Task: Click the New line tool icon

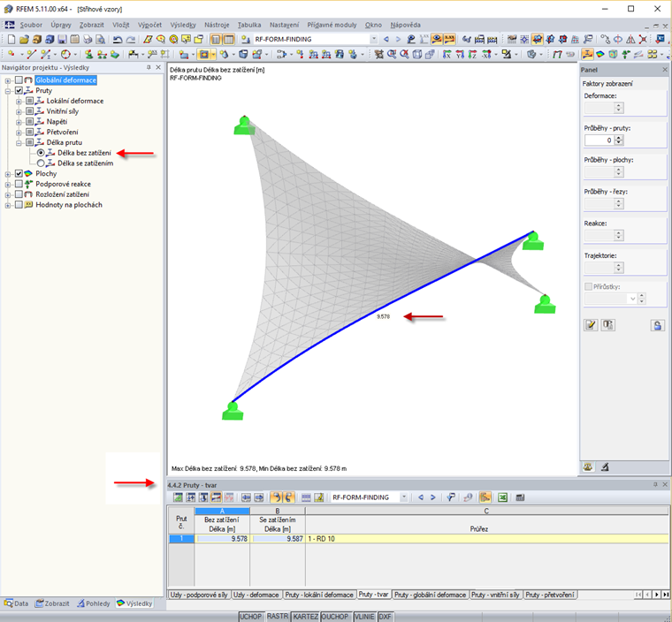Action: pyautogui.click(x=31, y=55)
